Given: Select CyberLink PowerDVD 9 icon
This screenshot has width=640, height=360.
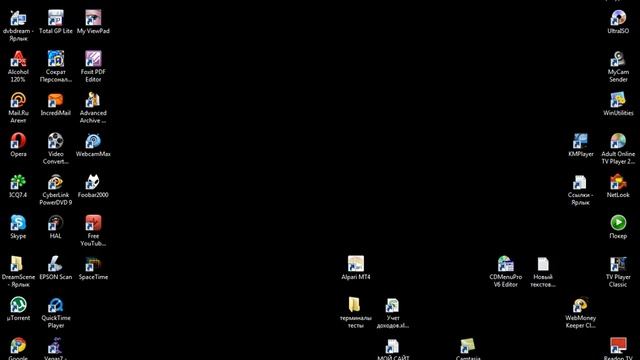Looking at the screenshot, I should (56, 182).
